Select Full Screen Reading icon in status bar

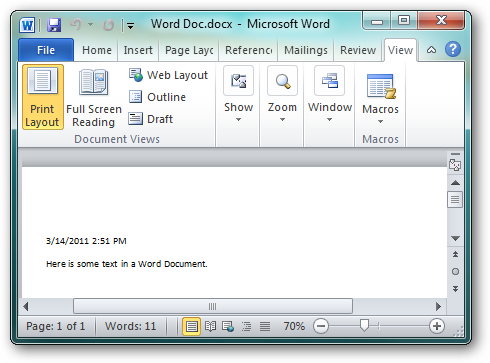(x=210, y=326)
